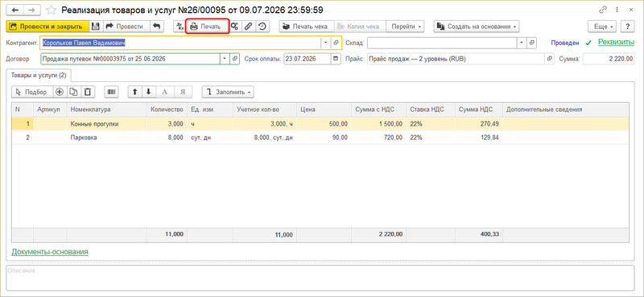This screenshot has height=297, width=644.
Task: Click the Печать чека button
Action: coord(307,27)
